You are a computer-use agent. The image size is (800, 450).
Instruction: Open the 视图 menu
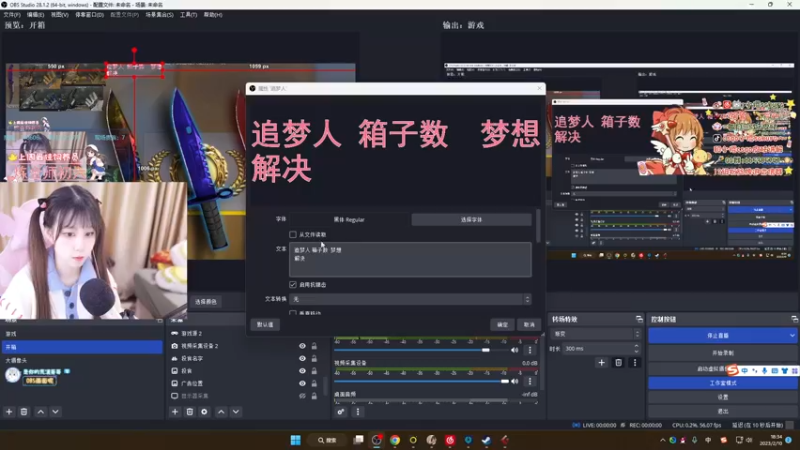click(59, 15)
